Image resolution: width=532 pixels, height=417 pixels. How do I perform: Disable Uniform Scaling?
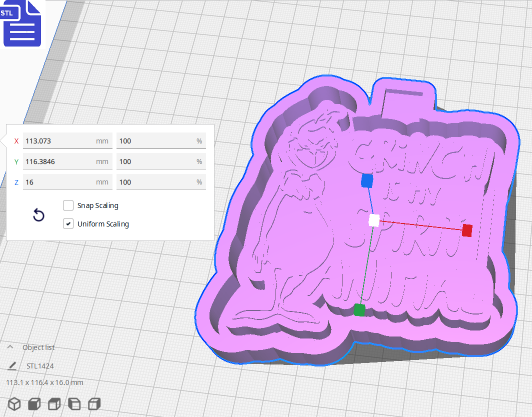[68, 223]
